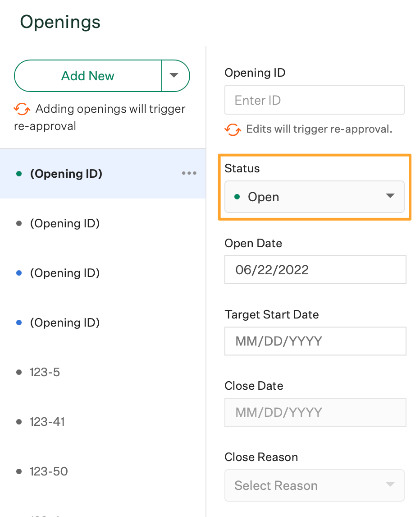Open the Status dropdown showing Open
This screenshot has height=517, width=420.
coord(314,197)
